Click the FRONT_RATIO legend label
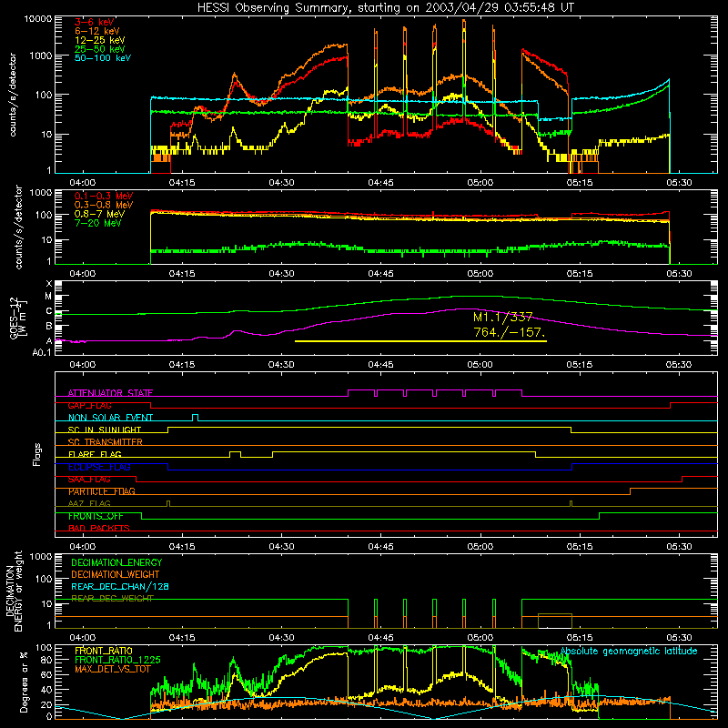 (104, 651)
